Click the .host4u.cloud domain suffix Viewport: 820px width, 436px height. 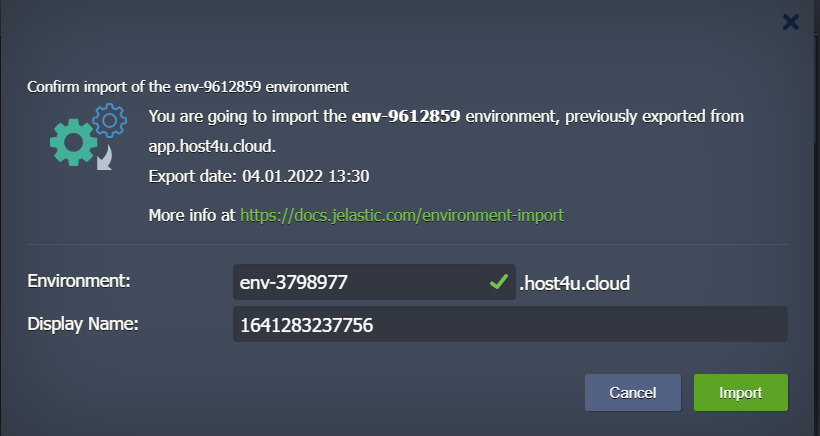coord(574,283)
